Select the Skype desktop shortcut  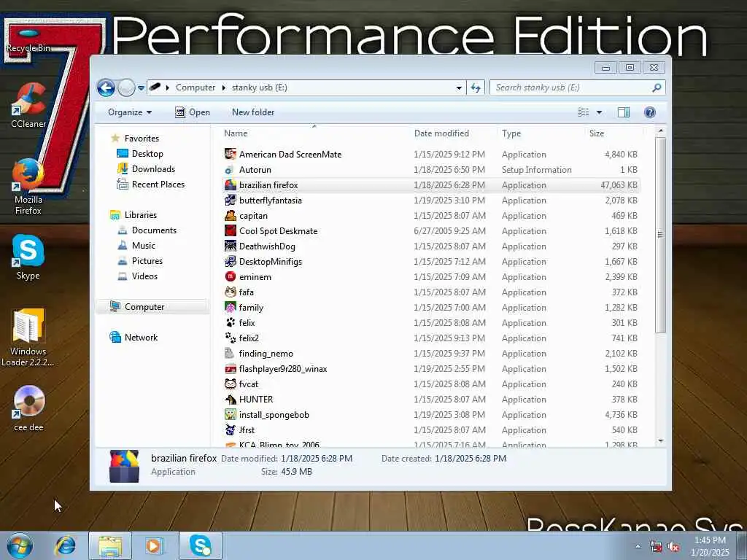[28, 257]
